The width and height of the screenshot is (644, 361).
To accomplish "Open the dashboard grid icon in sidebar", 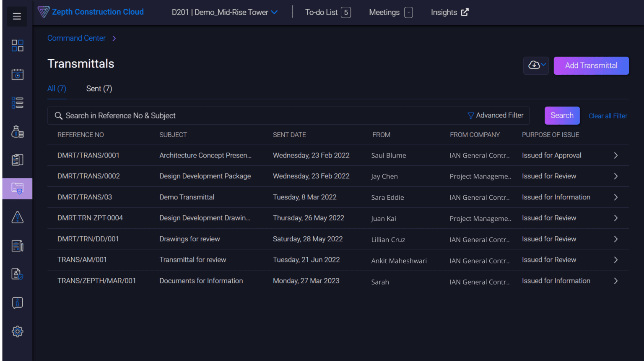I will pos(17,45).
